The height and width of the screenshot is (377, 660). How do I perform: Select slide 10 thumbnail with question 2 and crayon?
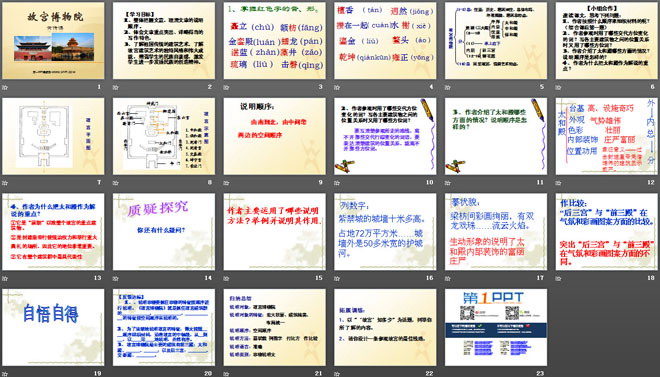coord(385,136)
